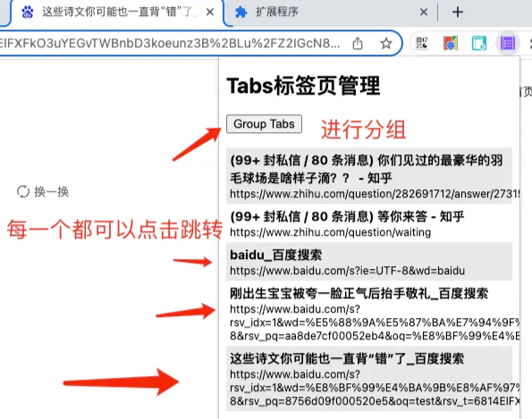
Task: Open the purple Tabs manager extension icon
Action: (x=508, y=44)
